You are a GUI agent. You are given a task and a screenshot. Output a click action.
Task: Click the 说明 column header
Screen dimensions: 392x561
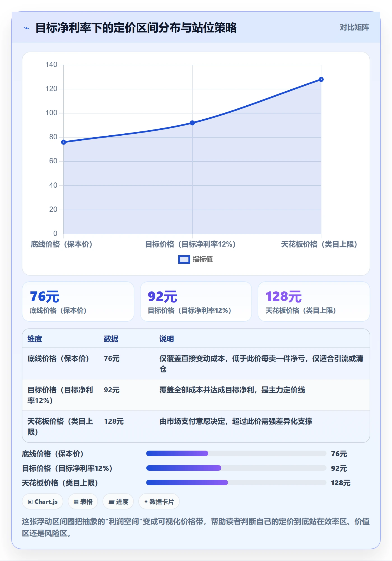[167, 339]
